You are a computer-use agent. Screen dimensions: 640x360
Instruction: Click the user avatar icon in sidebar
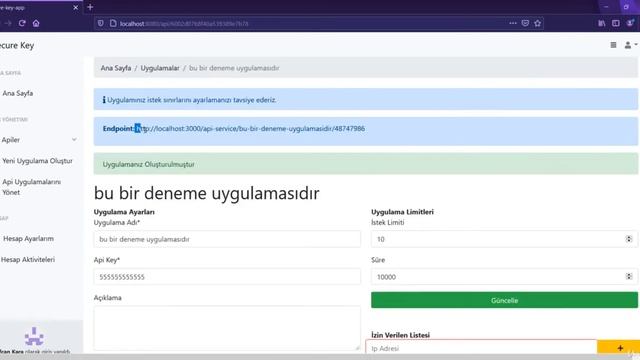pos(34,336)
